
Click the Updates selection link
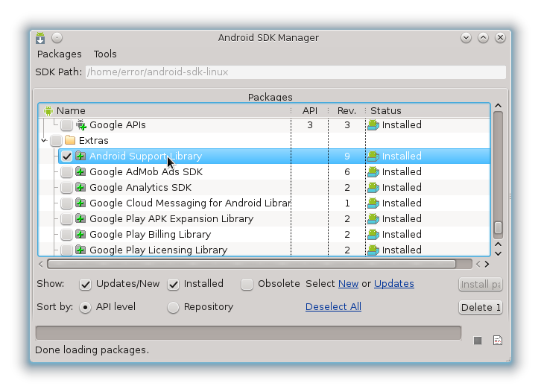pos(394,284)
